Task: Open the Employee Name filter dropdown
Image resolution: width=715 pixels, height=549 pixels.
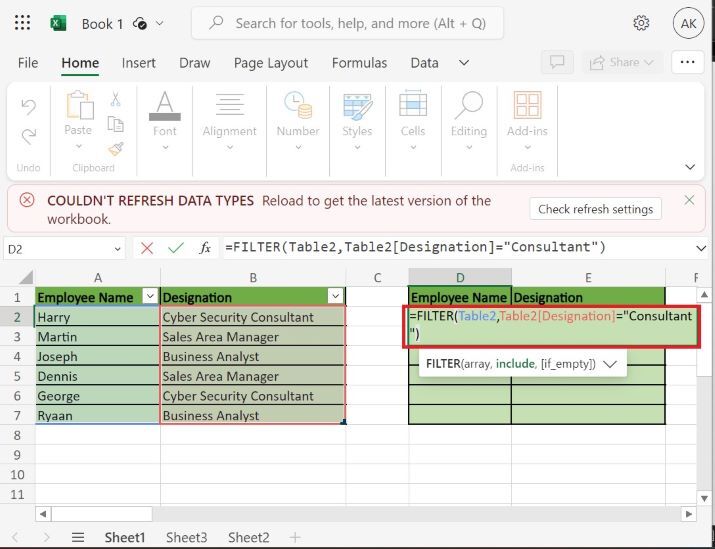Action: point(150,296)
